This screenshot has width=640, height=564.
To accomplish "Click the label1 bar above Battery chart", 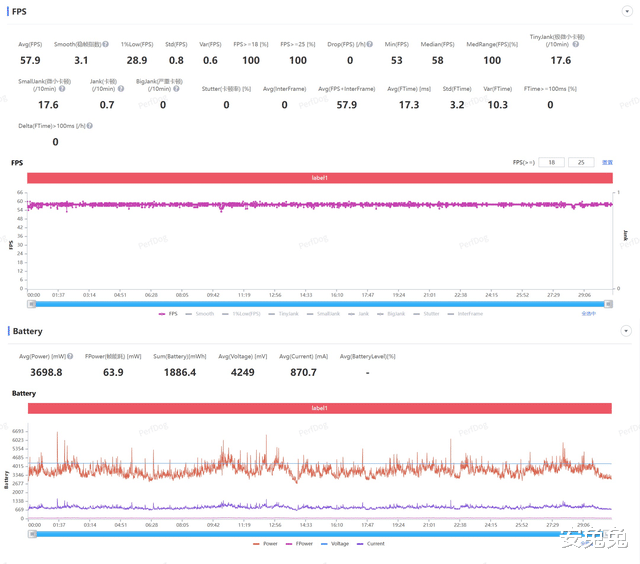I will [x=320, y=408].
